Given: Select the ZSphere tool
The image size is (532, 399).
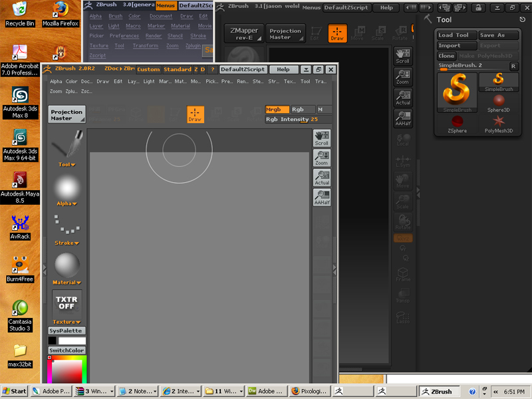Looking at the screenshot, I should pos(457,124).
